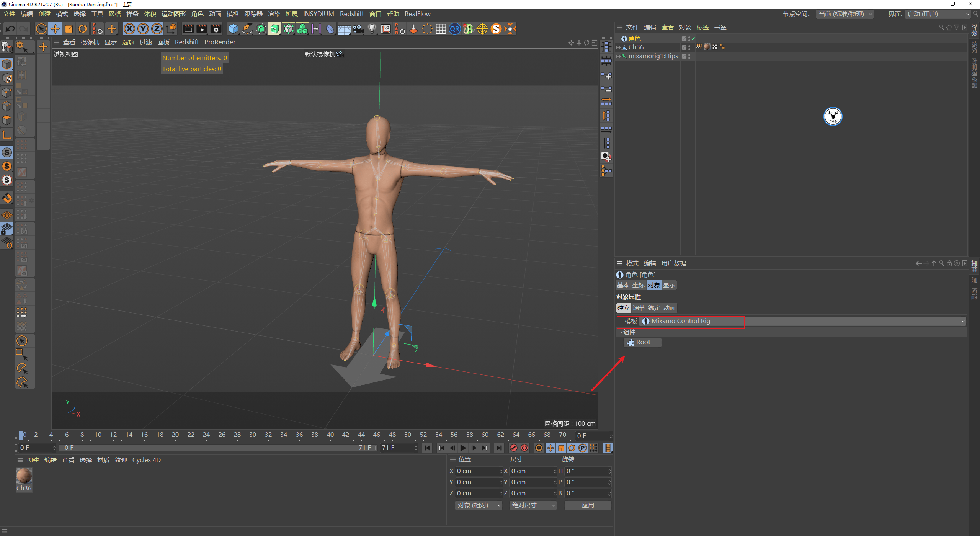Select the Scale tool
Screen dimensions: 980x536
coord(69,29)
